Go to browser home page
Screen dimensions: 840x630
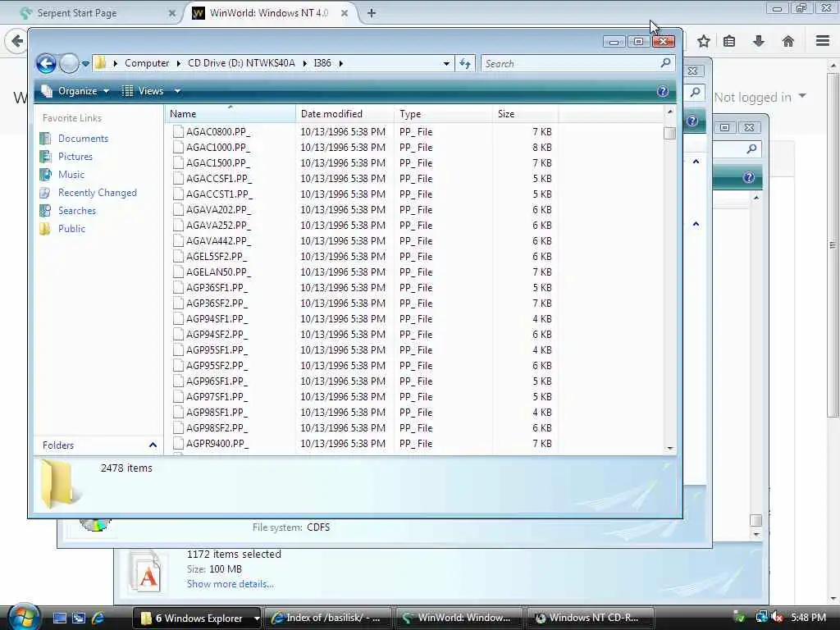[788, 41]
